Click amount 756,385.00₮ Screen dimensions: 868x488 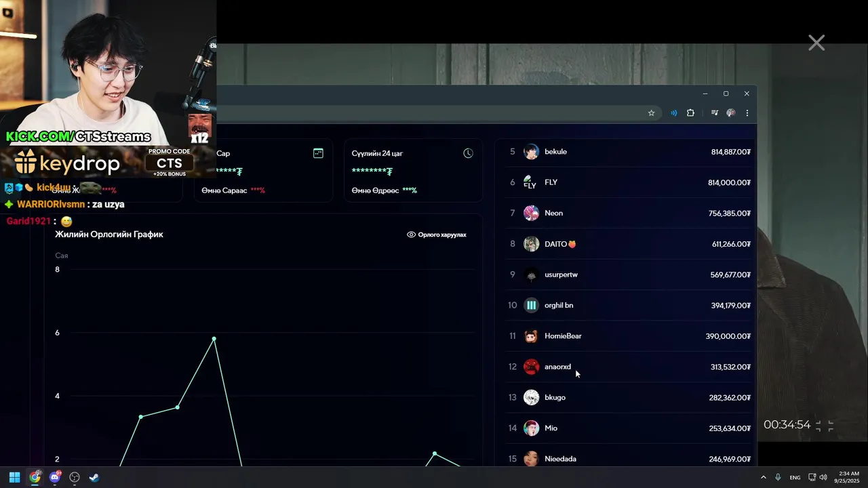point(730,213)
